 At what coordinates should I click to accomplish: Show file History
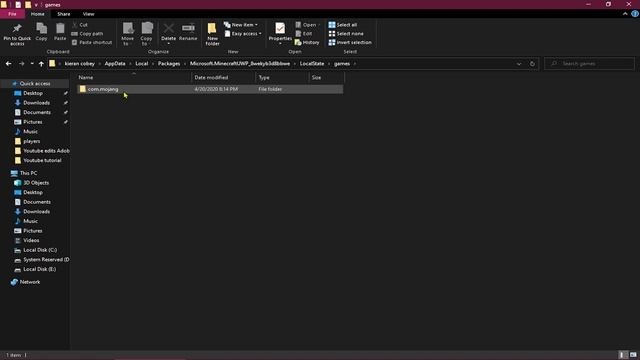tap(307, 42)
